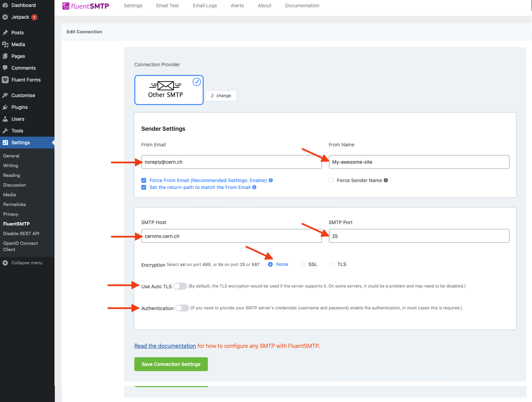Toggle the Use Auto TLS switch
Screen dimensions: 532x402
(180, 286)
